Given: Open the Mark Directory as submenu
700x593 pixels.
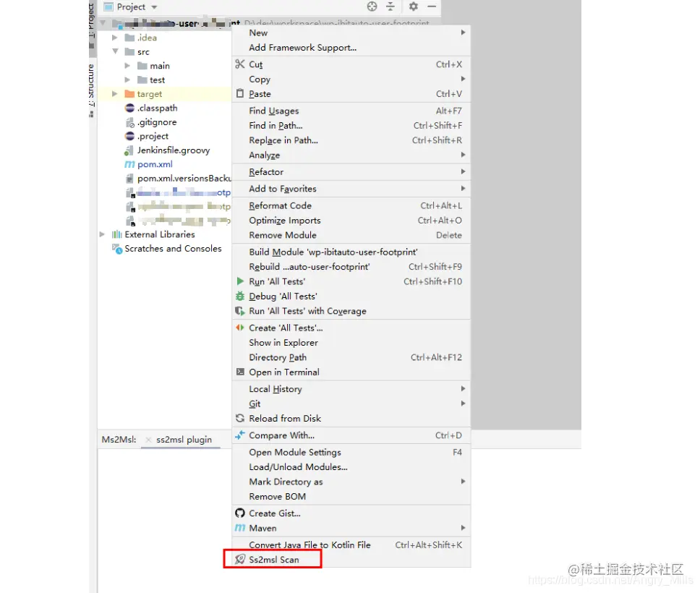Looking at the screenshot, I should [351, 482].
